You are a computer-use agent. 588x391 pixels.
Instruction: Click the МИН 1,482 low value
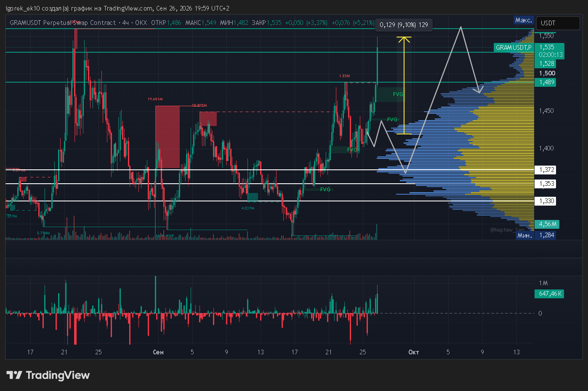(234, 23)
